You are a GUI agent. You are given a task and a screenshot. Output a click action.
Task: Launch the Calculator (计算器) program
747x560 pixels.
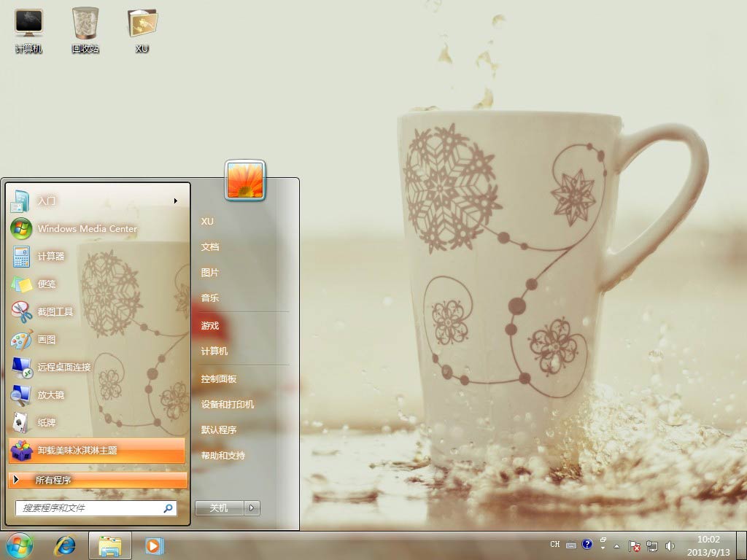coord(51,256)
